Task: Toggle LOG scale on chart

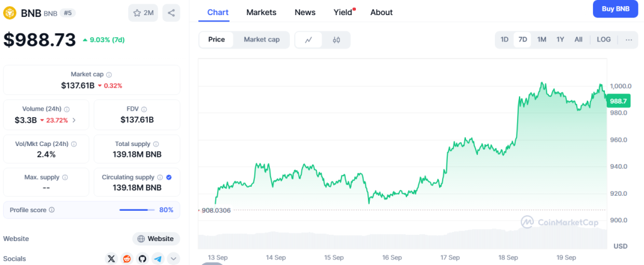Action: click(x=604, y=40)
